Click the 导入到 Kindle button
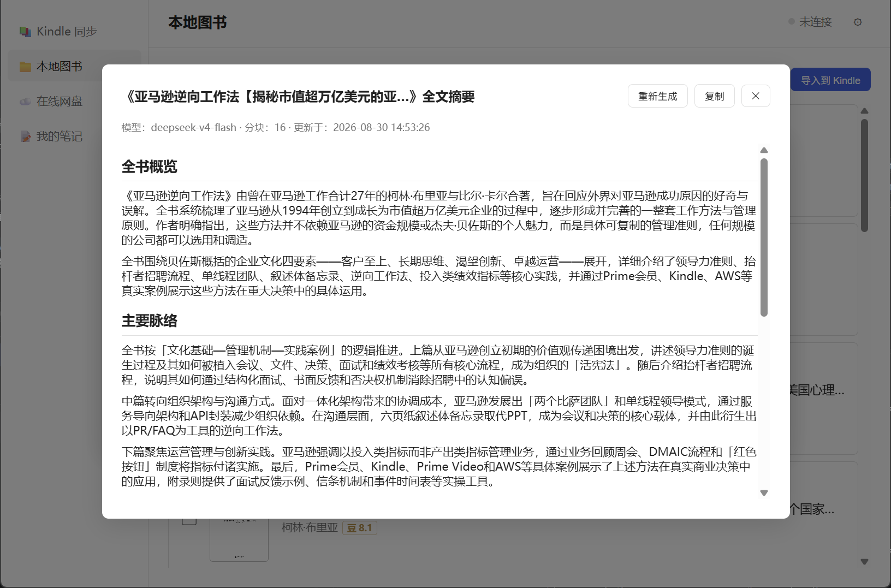Image resolution: width=891 pixels, height=588 pixels. 830,80
